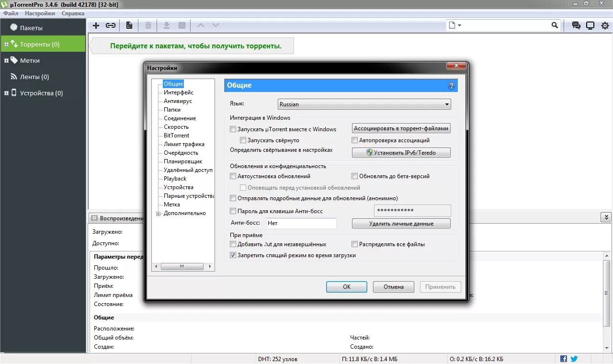Click the Add Torrent from URL link icon
This screenshot has height=364, width=613.
[x=111, y=25]
